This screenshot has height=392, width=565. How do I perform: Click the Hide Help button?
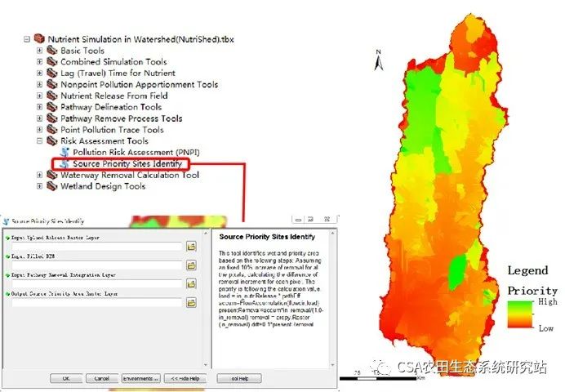(186, 379)
